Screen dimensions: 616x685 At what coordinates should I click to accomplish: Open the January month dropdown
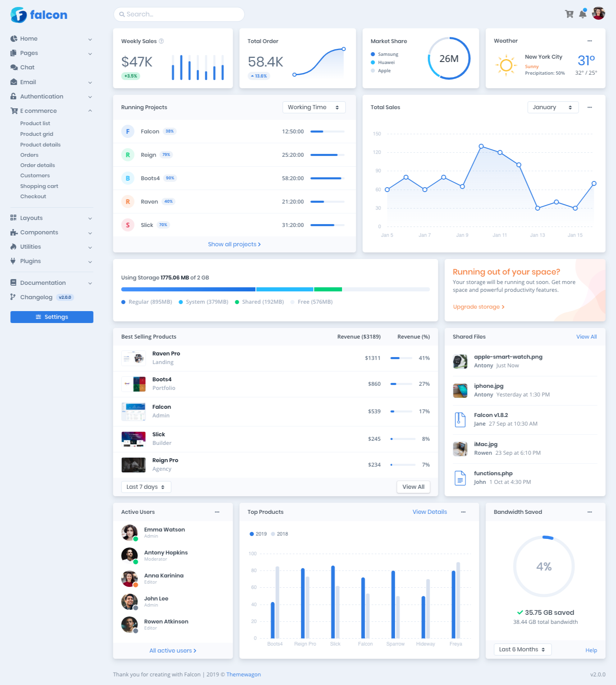552,107
